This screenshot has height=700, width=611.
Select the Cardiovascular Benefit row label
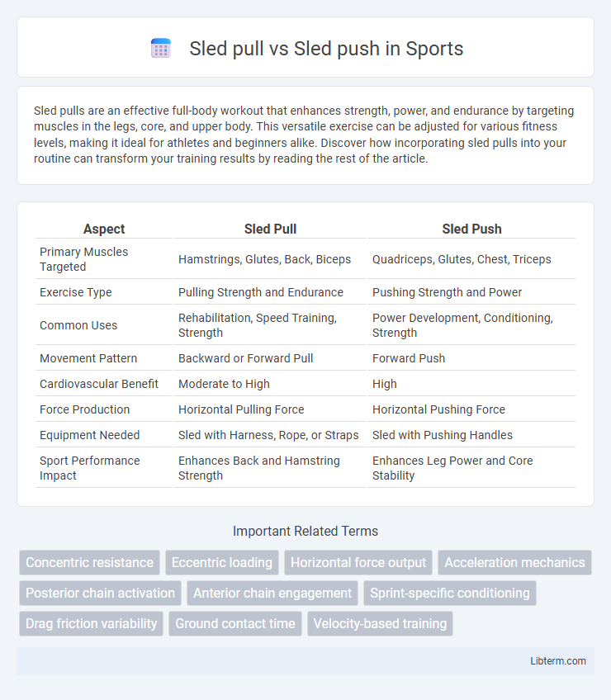pos(99,384)
